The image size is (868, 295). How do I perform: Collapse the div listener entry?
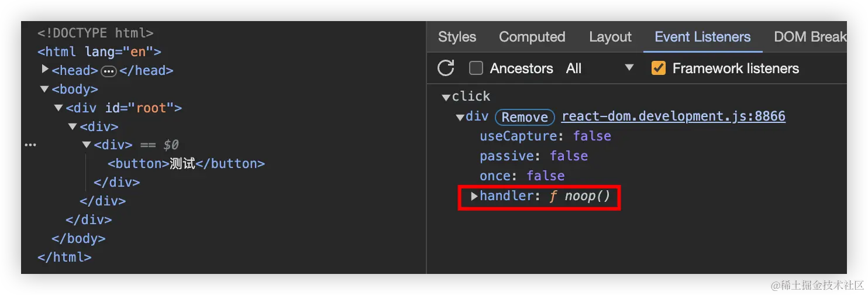460,117
